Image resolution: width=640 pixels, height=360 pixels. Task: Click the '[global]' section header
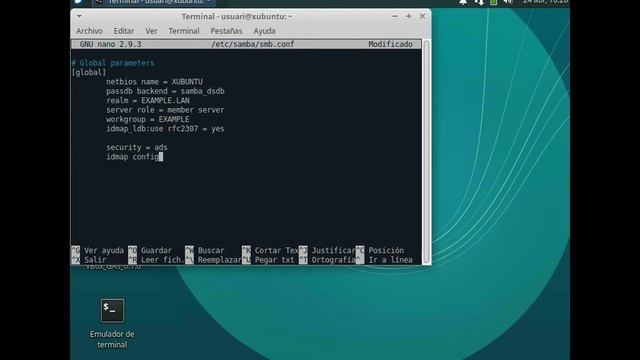89,72
